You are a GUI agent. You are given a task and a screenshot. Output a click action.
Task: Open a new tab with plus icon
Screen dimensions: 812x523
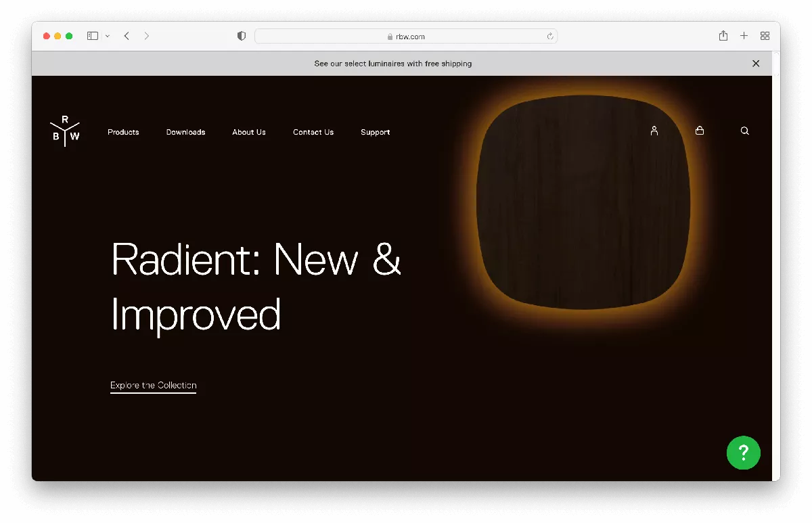(744, 36)
